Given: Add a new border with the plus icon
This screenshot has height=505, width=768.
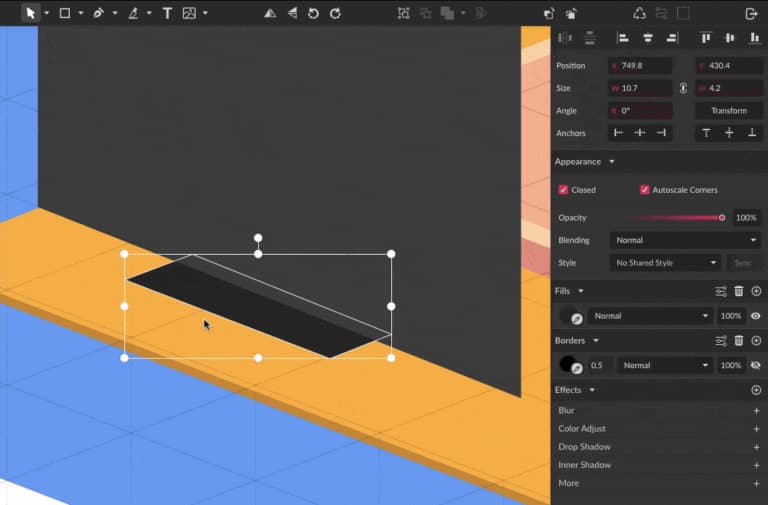Looking at the screenshot, I should click(756, 341).
